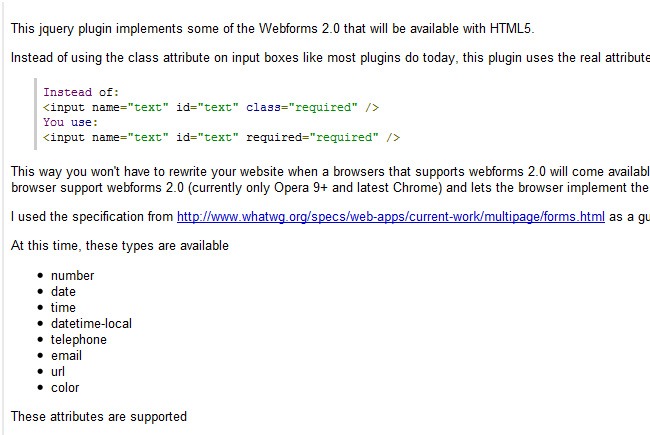Viewport: 650px width, 435px height.
Task: Click the "I used the specification from" text
Action: [92, 216]
